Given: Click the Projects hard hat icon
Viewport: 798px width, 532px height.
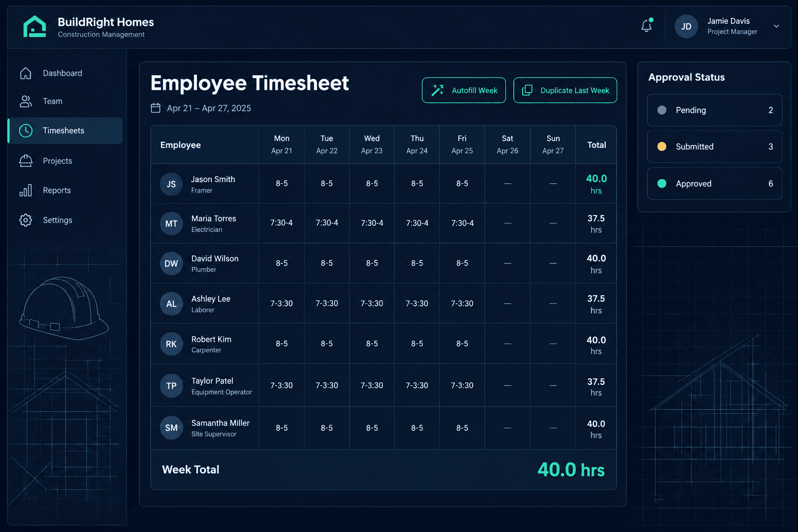Looking at the screenshot, I should [25, 161].
